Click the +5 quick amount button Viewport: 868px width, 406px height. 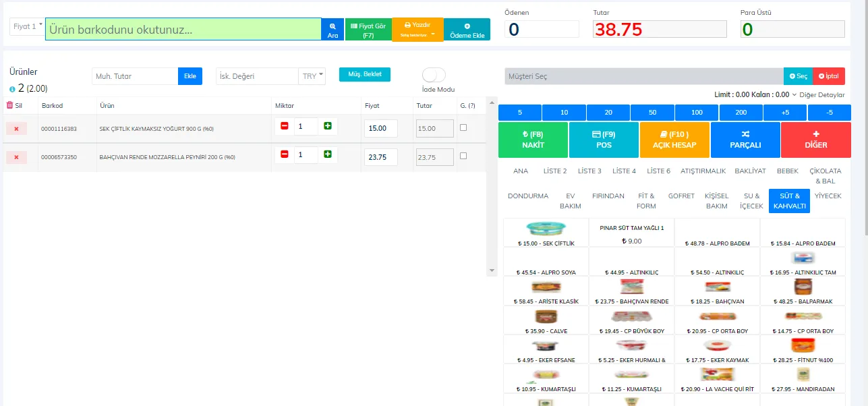(x=785, y=112)
